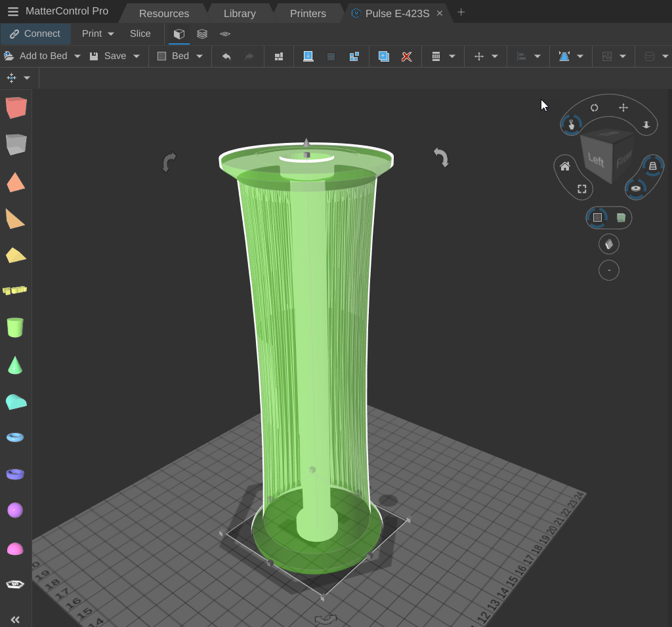Add the pink half sphere primitive
Image resolution: width=672 pixels, height=627 pixels.
(x=15, y=549)
